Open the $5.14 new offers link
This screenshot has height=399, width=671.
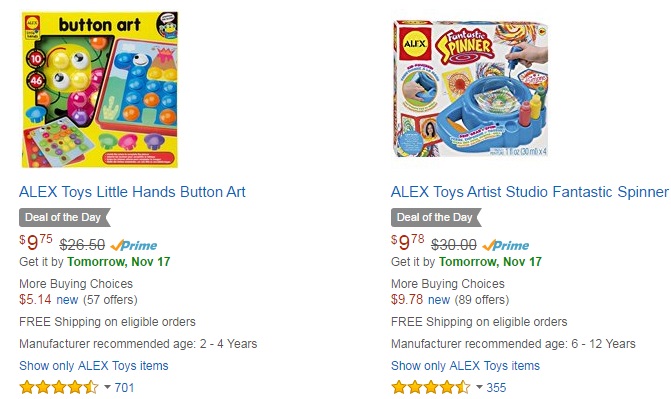[x=48, y=300]
